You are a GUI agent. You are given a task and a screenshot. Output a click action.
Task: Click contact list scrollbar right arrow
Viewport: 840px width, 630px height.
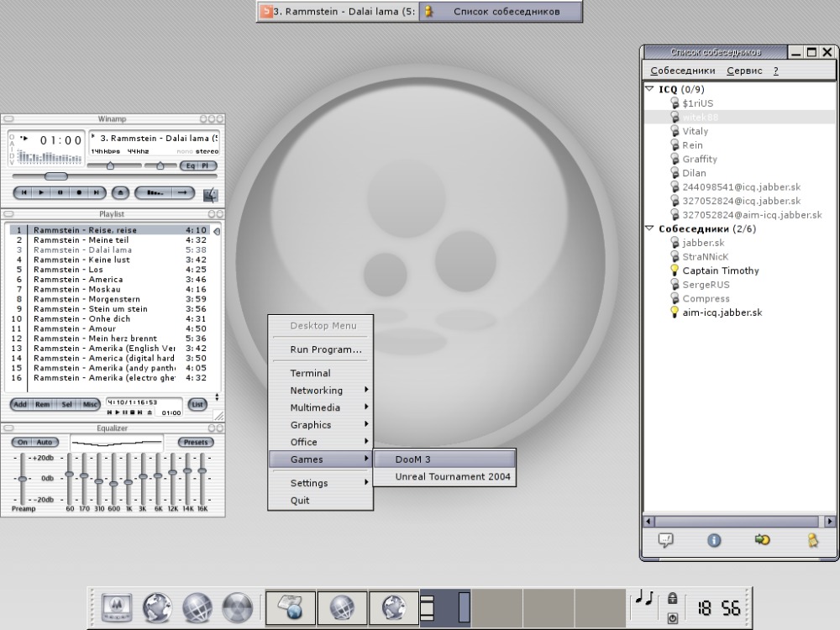pyautogui.click(x=830, y=521)
